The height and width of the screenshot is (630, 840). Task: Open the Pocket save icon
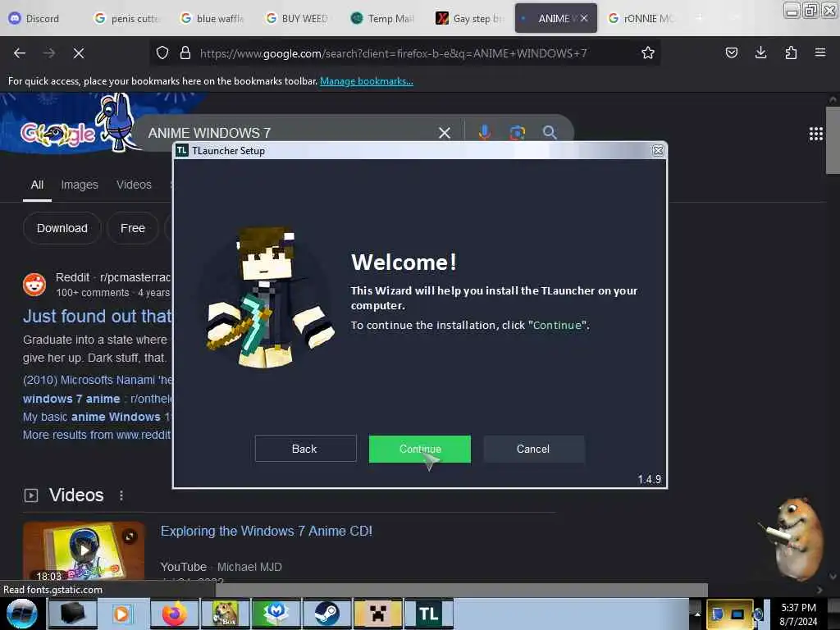[731, 52]
